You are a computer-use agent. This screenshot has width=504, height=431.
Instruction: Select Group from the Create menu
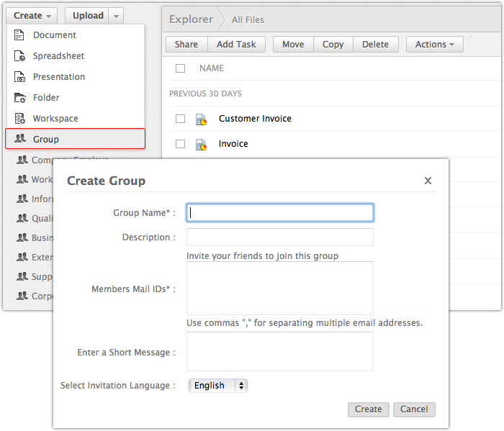tap(76, 139)
